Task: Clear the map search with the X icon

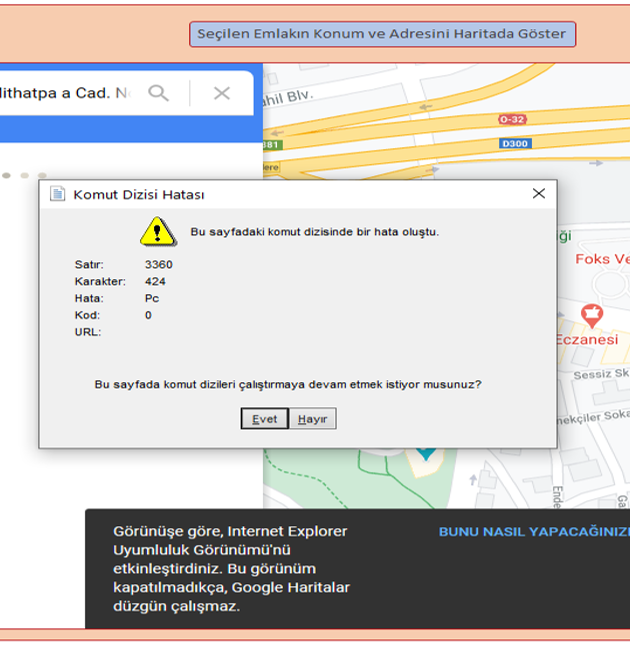Action: (222, 93)
